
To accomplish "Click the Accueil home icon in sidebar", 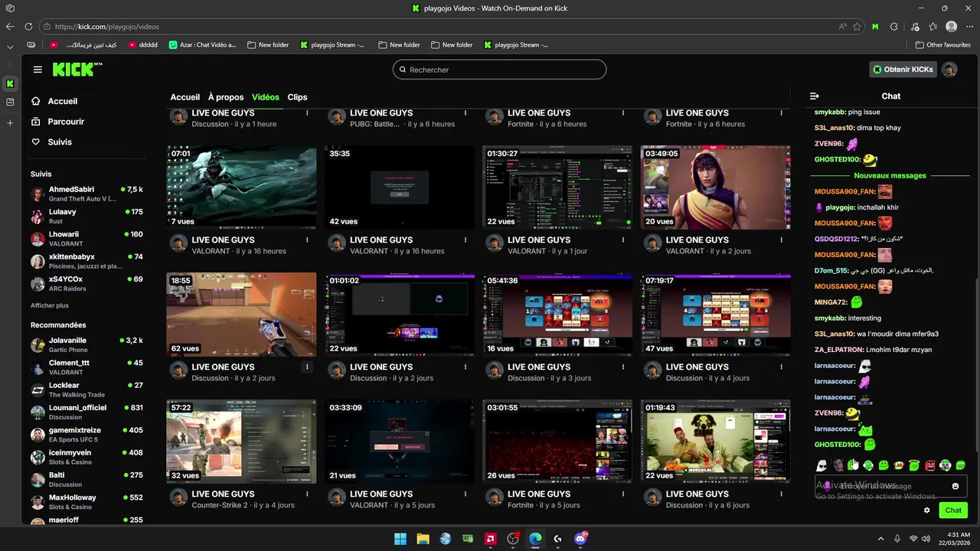I will [x=35, y=101].
